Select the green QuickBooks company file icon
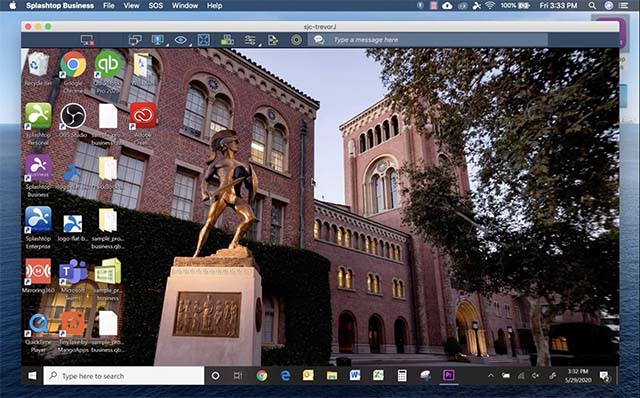Screen dimensions: 640x398 (108, 271)
